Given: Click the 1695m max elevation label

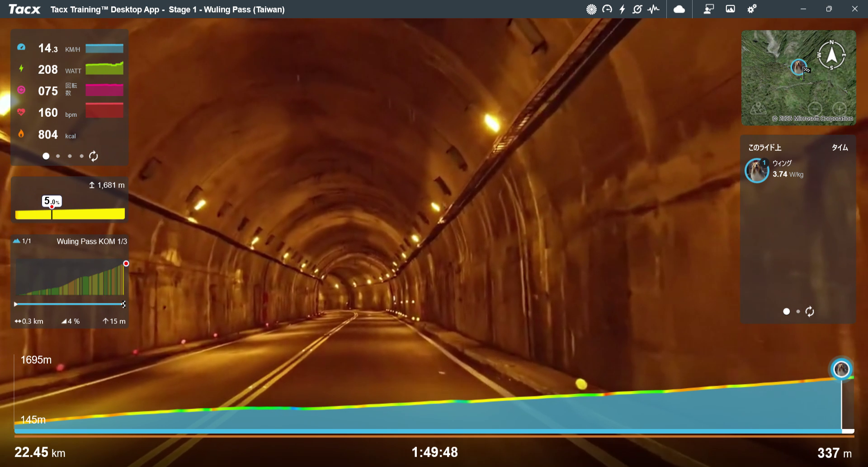Looking at the screenshot, I should point(36,360).
